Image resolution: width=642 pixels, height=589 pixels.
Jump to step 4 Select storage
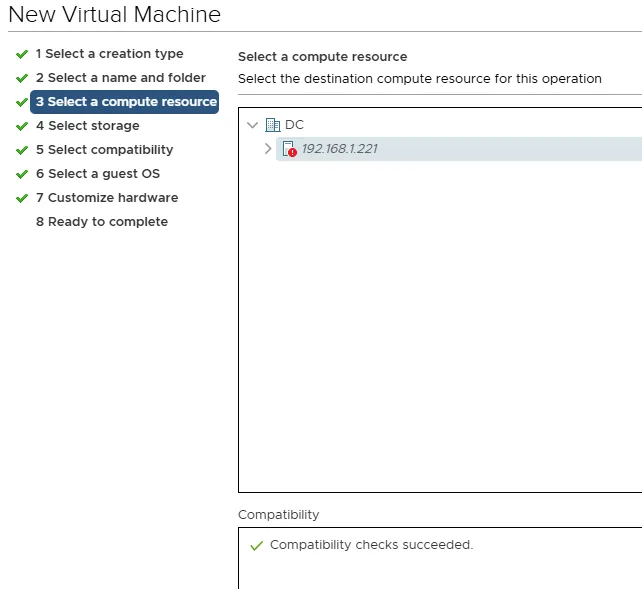[87, 126]
